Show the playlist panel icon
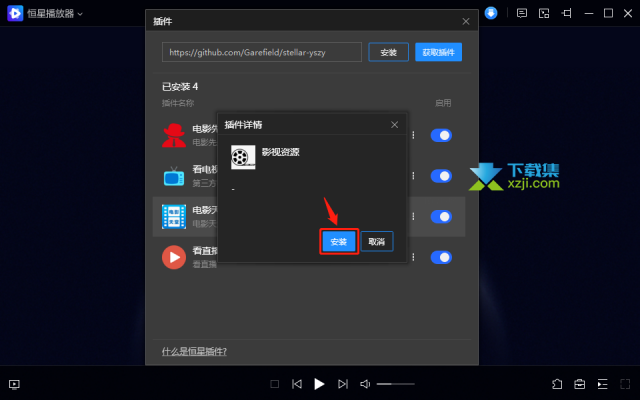Image resolution: width=640 pixels, height=400 pixels. (602, 384)
